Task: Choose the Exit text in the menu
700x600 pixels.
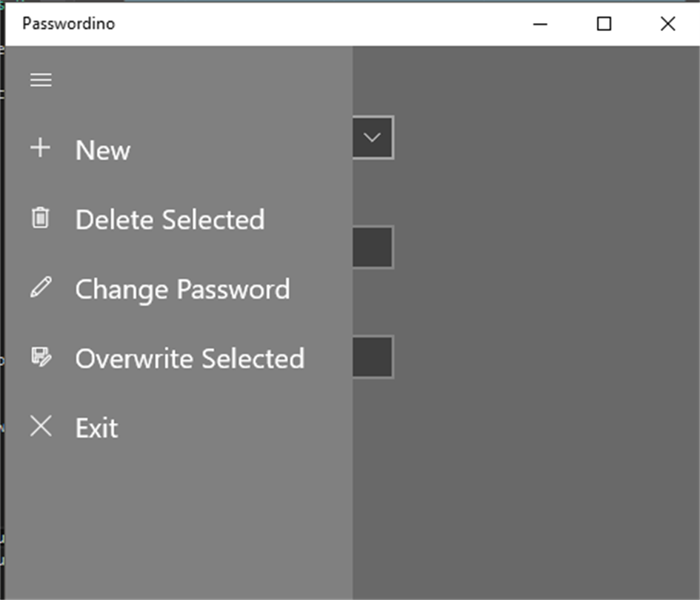Action: coord(96,428)
